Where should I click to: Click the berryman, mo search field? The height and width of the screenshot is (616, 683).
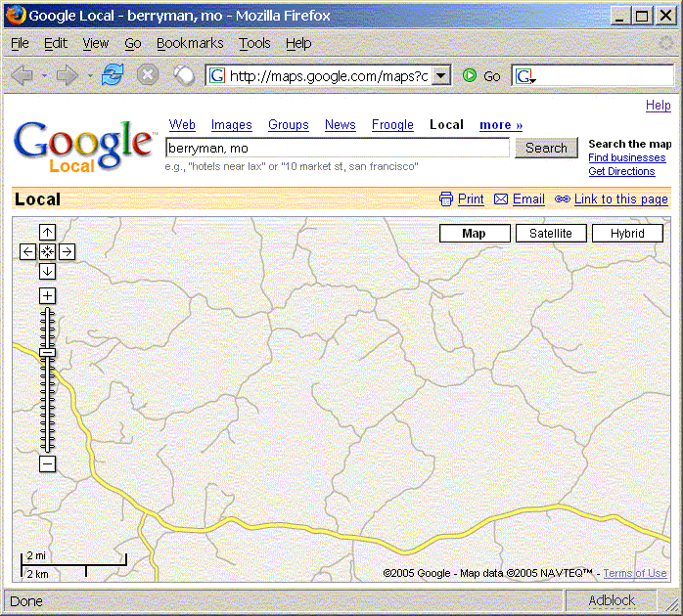pos(338,148)
